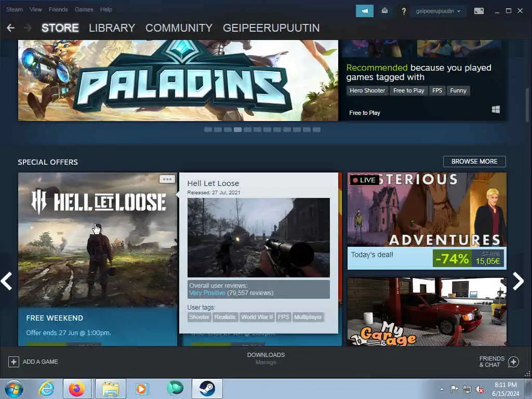Click the muted volume tray icon

[480, 390]
